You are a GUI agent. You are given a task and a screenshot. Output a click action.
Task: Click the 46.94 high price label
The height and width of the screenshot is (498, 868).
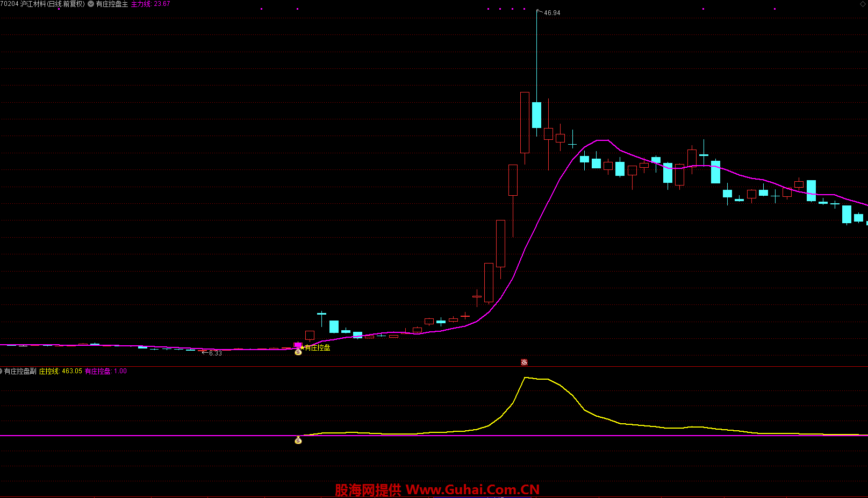[552, 13]
